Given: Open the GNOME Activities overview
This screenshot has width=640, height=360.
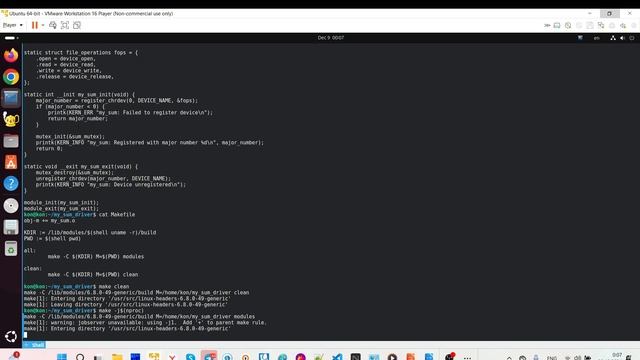Looking at the screenshot, I should click(x=11, y=38).
